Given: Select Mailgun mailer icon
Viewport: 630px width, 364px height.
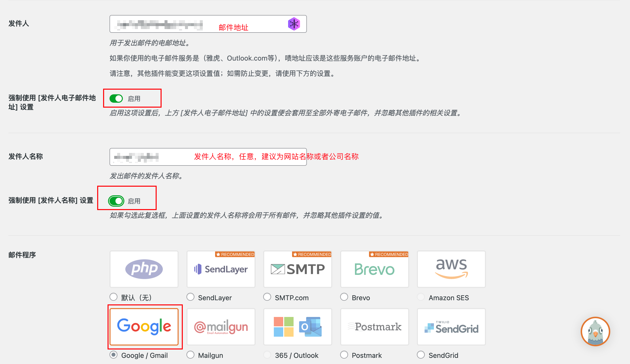Looking at the screenshot, I should [221, 327].
